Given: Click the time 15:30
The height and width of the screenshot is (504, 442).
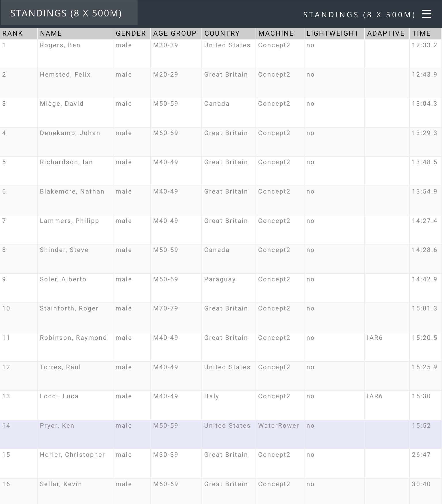Looking at the screenshot, I should pyautogui.click(x=421, y=396).
